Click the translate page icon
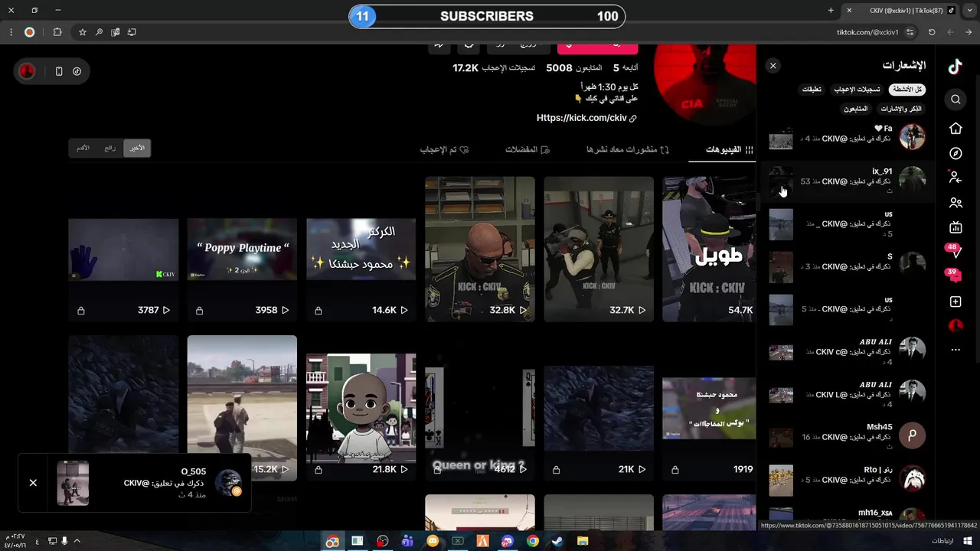Viewport: 980px width, 551px height. coord(116,32)
